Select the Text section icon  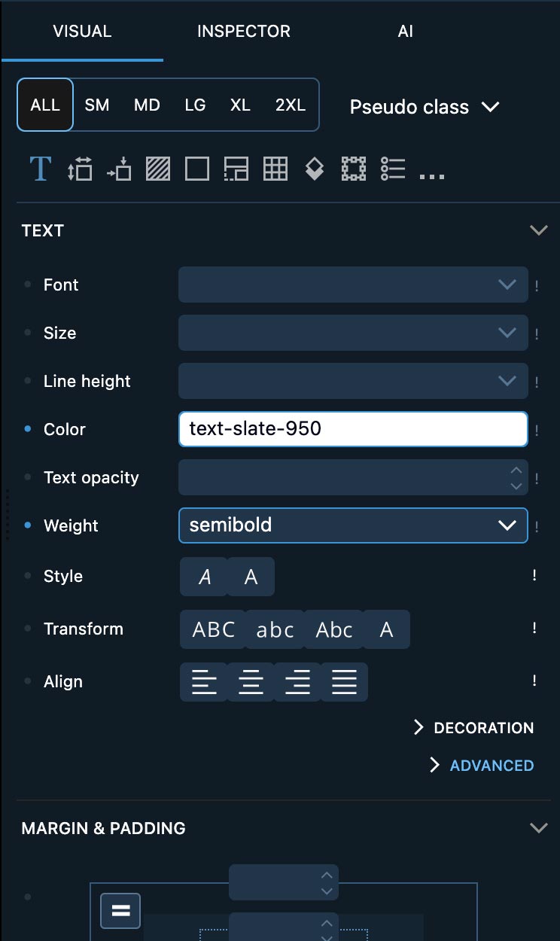click(x=40, y=169)
